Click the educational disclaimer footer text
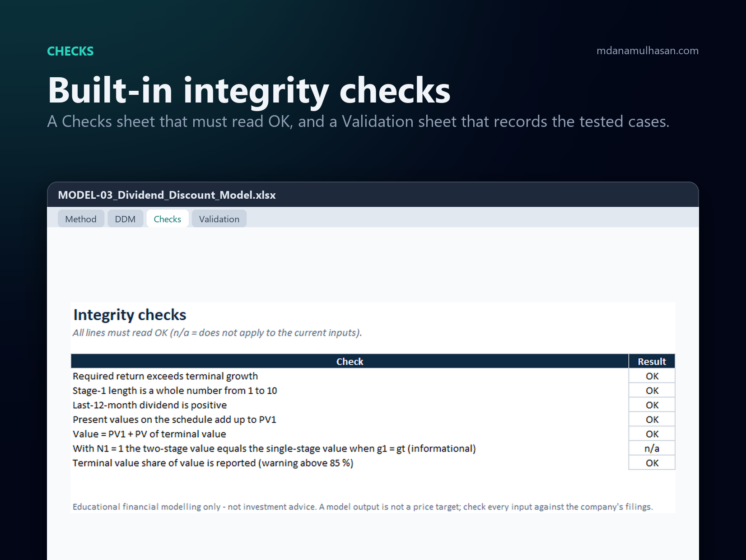The width and height of the screenshot is (746, 560). (x=363, y=507)
